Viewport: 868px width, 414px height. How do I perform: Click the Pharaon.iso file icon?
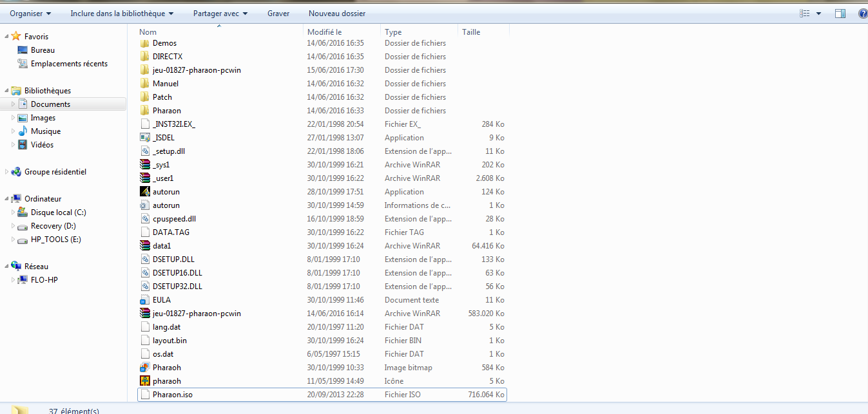[x=145, y=395]
